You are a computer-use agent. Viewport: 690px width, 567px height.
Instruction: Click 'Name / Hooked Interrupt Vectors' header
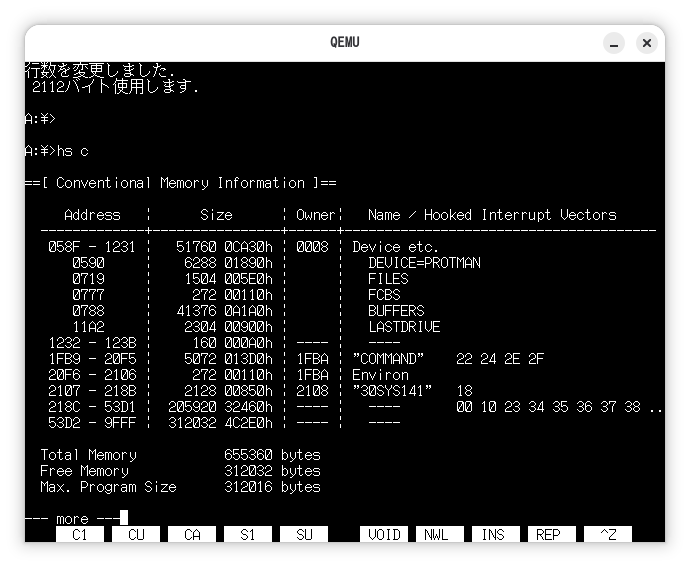[492, 215]
